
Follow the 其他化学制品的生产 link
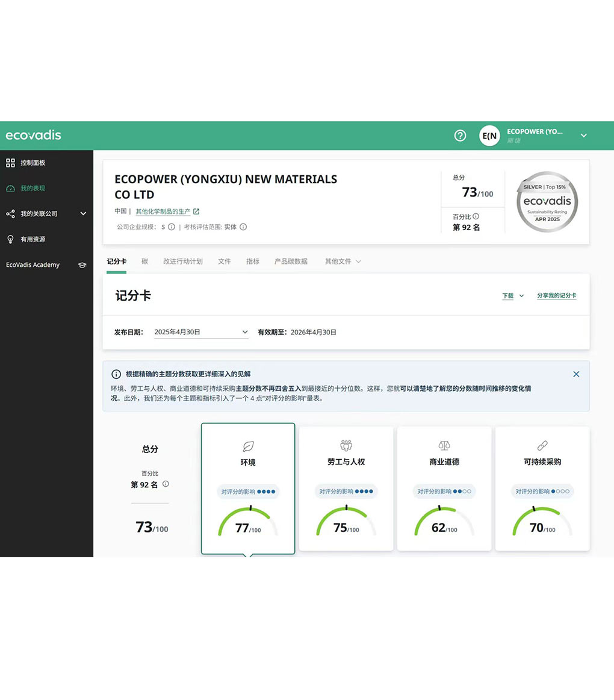[163, 211]
